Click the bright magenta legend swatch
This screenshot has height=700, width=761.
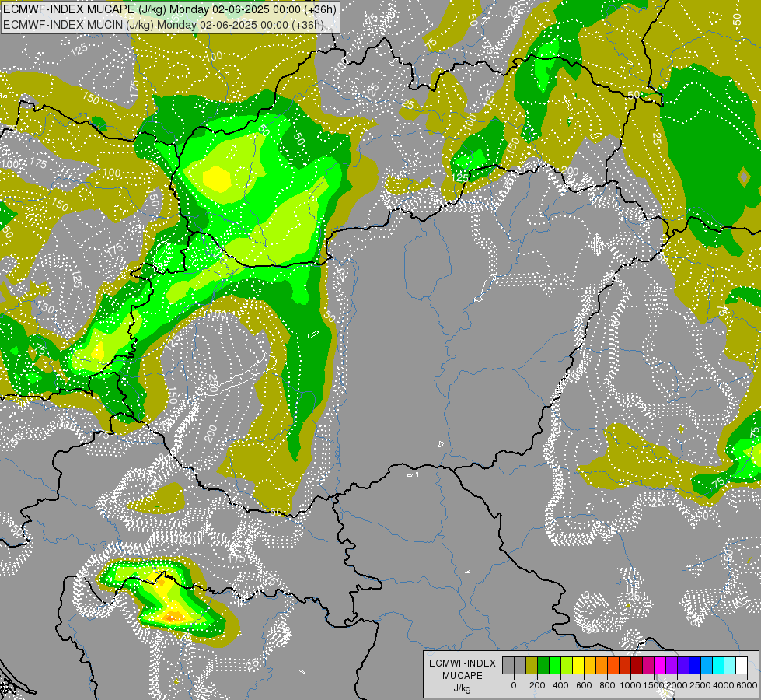[660, 665]
